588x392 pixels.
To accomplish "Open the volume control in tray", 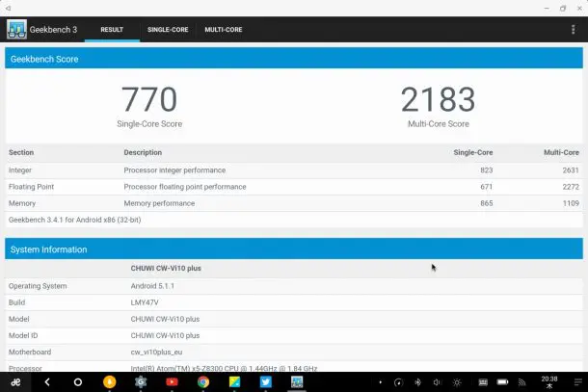I will click(x=437, y=382).
